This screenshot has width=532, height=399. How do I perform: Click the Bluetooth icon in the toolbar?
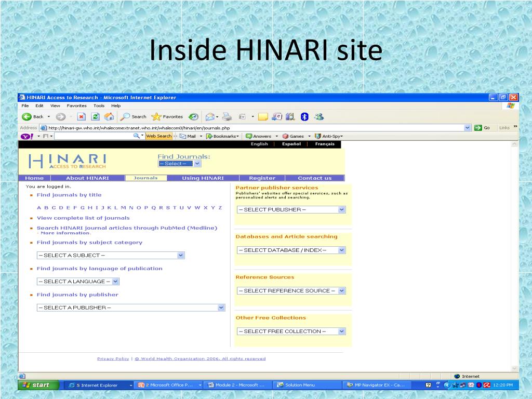(x=304, y=117)
